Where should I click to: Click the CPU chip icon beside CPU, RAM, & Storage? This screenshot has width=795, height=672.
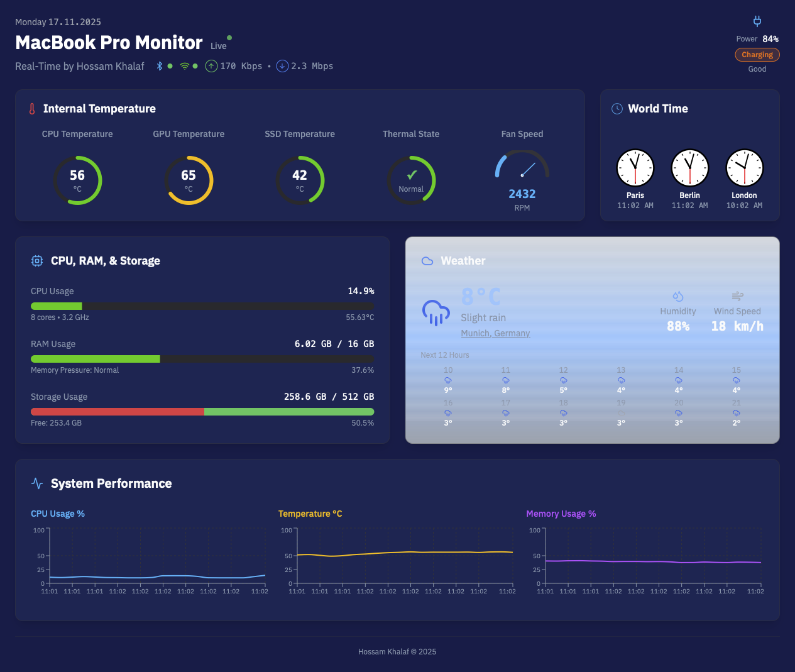36,260
